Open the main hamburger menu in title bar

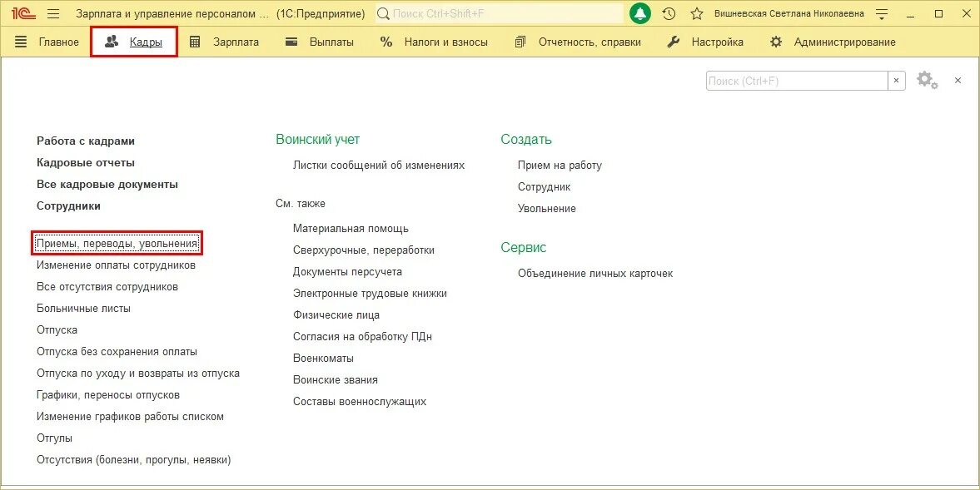53,14
